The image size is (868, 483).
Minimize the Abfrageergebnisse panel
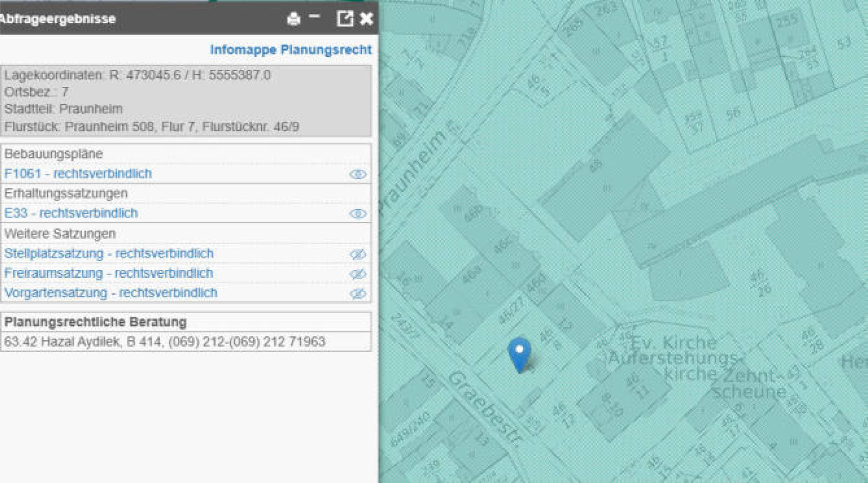pos(315,17)
